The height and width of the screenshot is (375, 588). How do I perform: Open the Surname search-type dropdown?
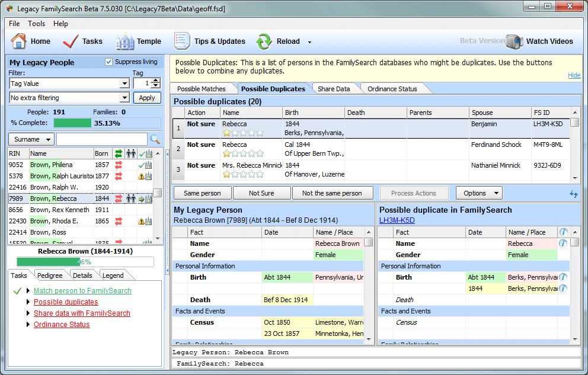pyautogui.click(x=31, y=139)
